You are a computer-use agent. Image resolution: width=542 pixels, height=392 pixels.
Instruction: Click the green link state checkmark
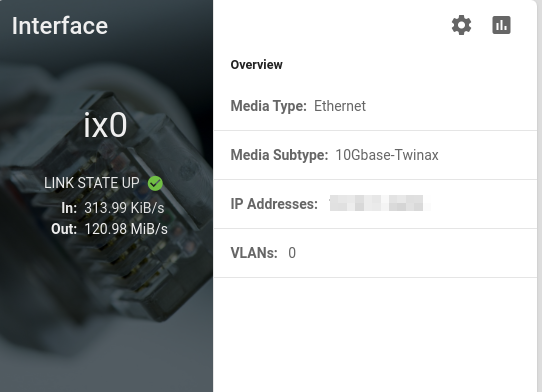pyautogui.click(x=155, y=183)
